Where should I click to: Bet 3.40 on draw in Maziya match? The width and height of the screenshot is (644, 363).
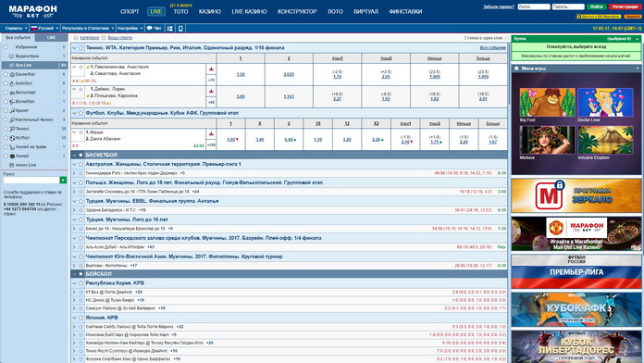[x=260, y=140]
